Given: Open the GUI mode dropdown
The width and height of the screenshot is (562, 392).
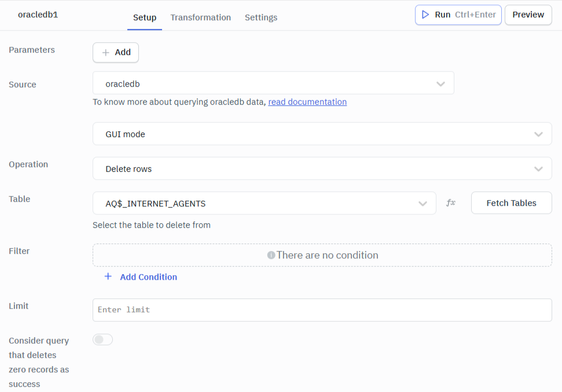Looking at the screenshot, I should (322, 134).
